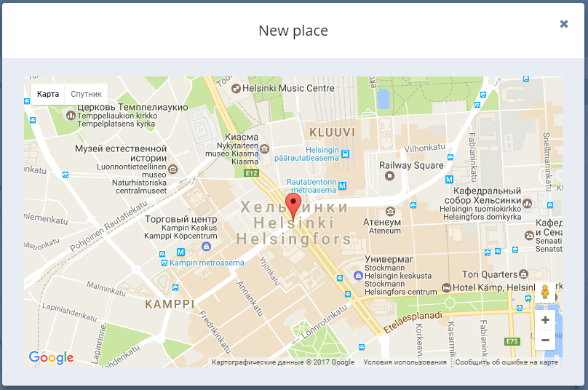The image size is (588, 390).
Task: Click the Helsinki Cathedral icon
Action: coord(528,203)
